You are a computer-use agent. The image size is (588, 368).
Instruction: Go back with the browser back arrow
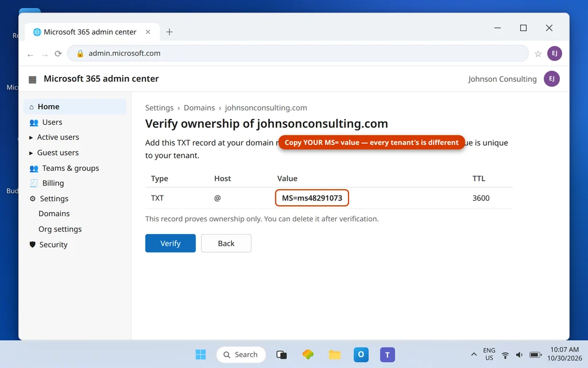coord(30,55)
